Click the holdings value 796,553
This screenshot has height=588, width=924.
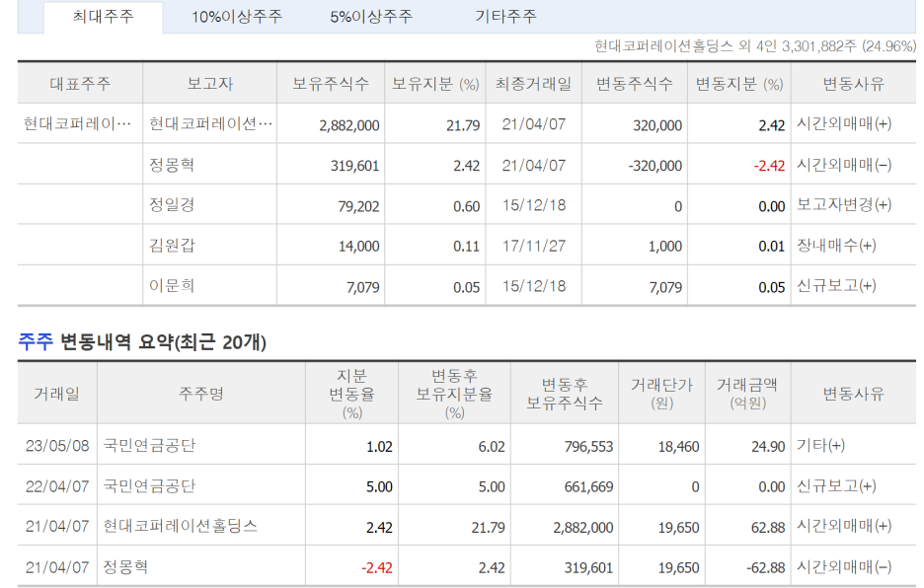coord(588,447)
